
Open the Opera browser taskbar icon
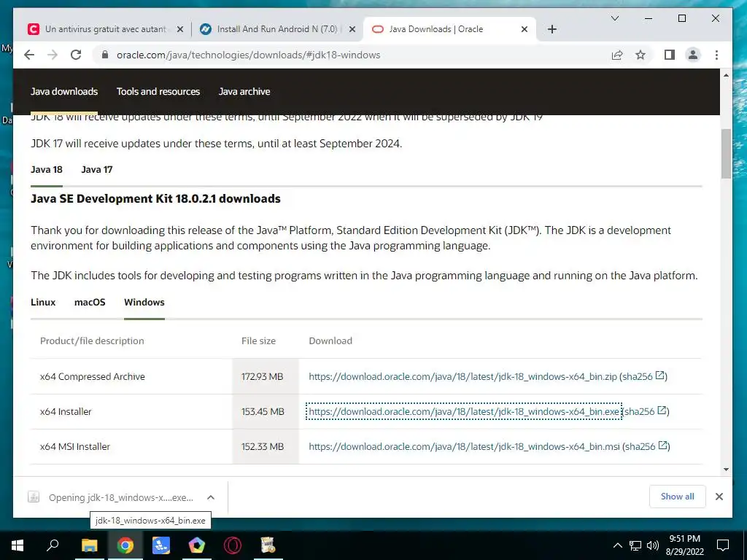coord(233,545)
